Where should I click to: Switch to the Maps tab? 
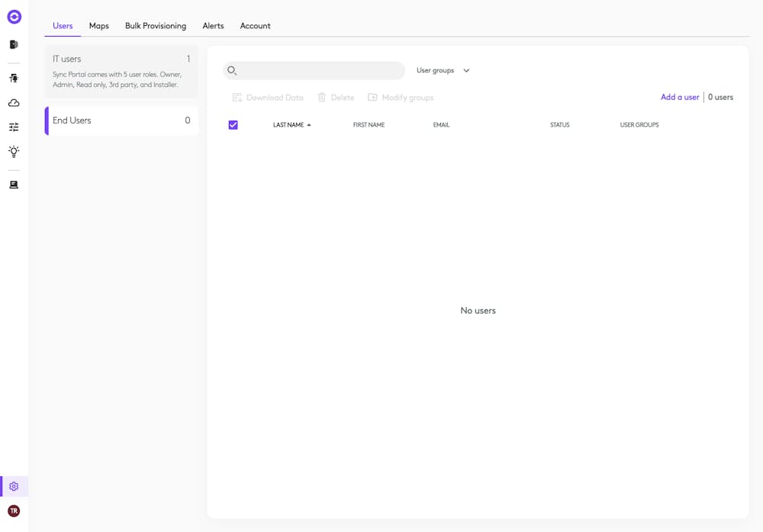(98, 25)
